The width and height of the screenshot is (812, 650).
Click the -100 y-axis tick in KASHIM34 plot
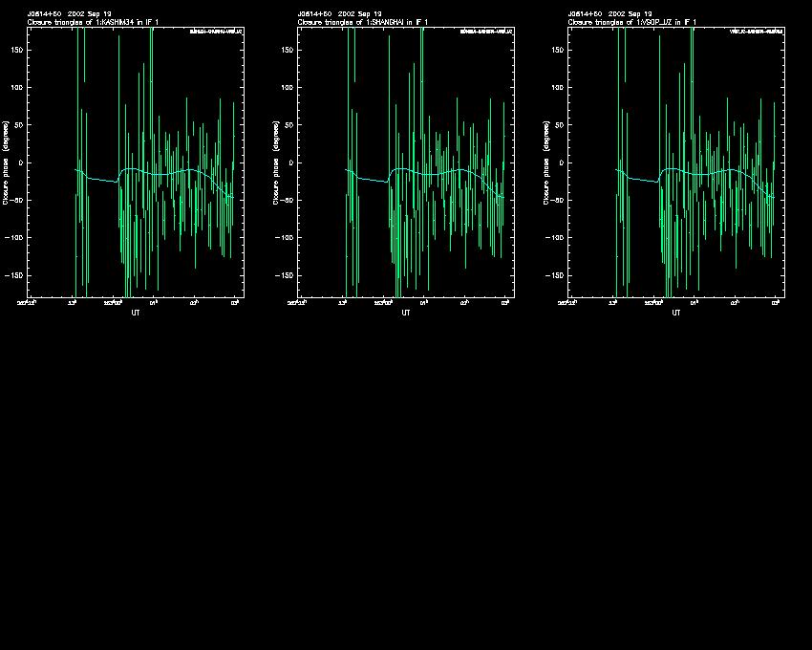click(15, 237)
